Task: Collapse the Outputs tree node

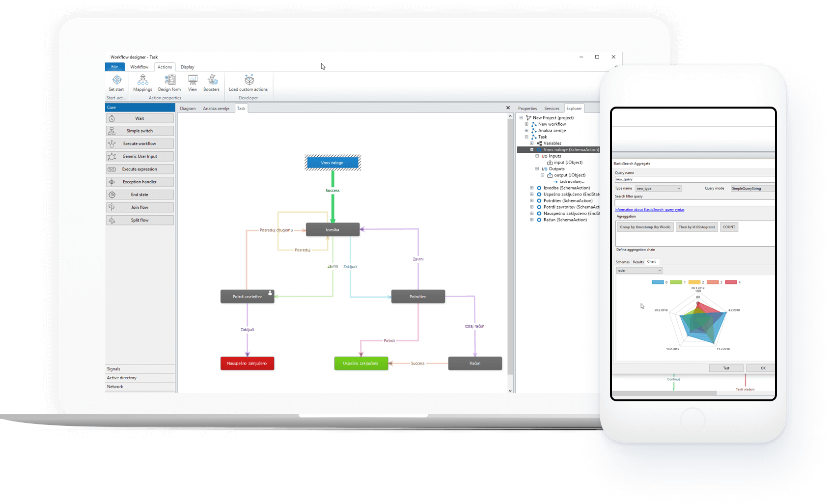Action: click(537, 169)
